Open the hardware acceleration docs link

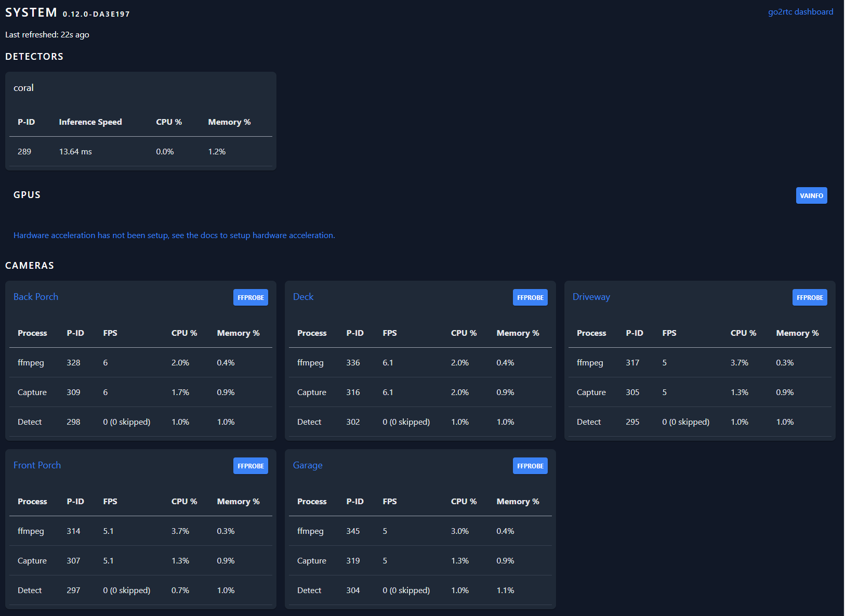174,235
